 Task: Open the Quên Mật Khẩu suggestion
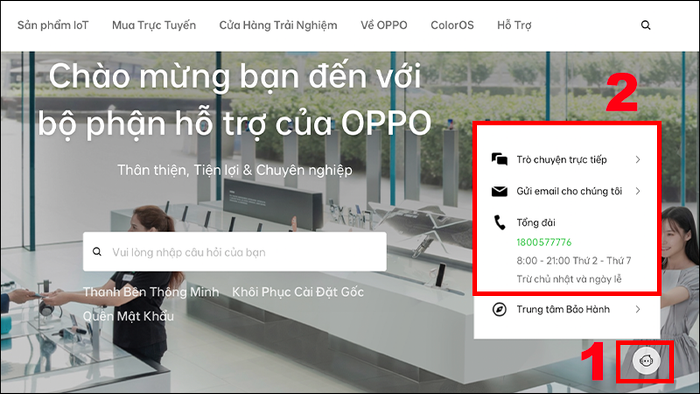(128, 316)
